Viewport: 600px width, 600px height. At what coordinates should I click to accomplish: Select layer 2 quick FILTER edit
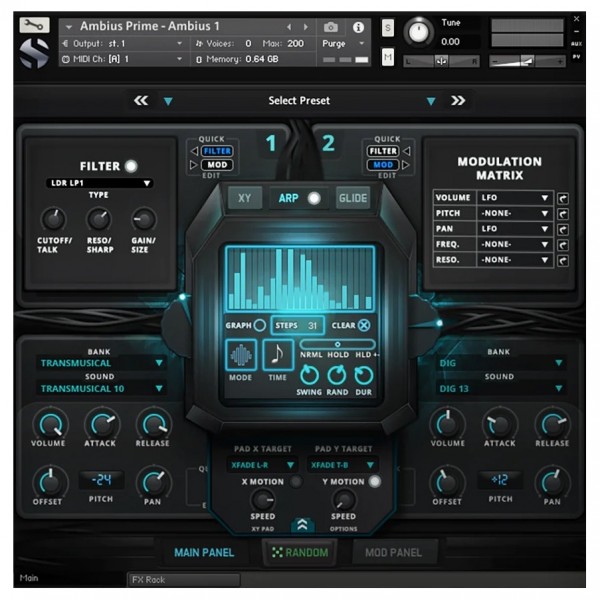[383, 151]
